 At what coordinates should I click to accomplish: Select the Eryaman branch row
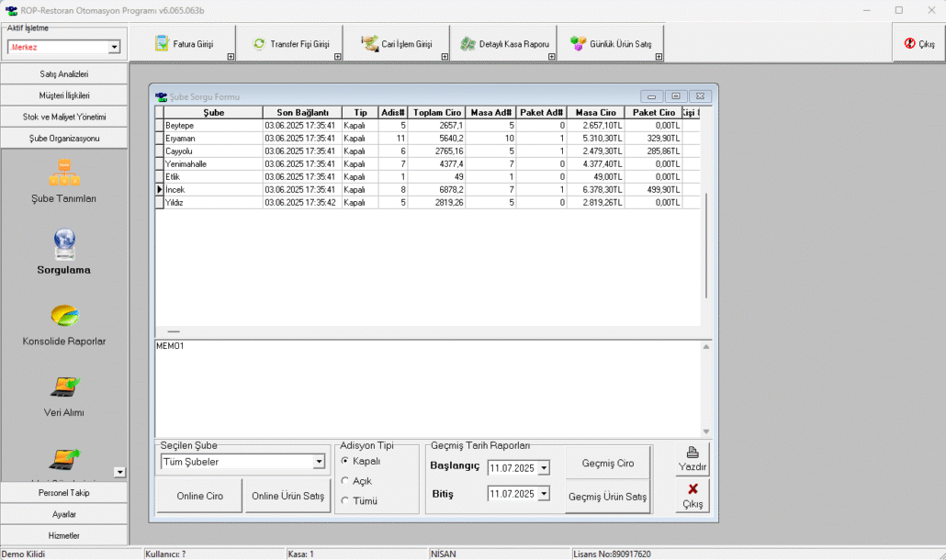point(428,138)
